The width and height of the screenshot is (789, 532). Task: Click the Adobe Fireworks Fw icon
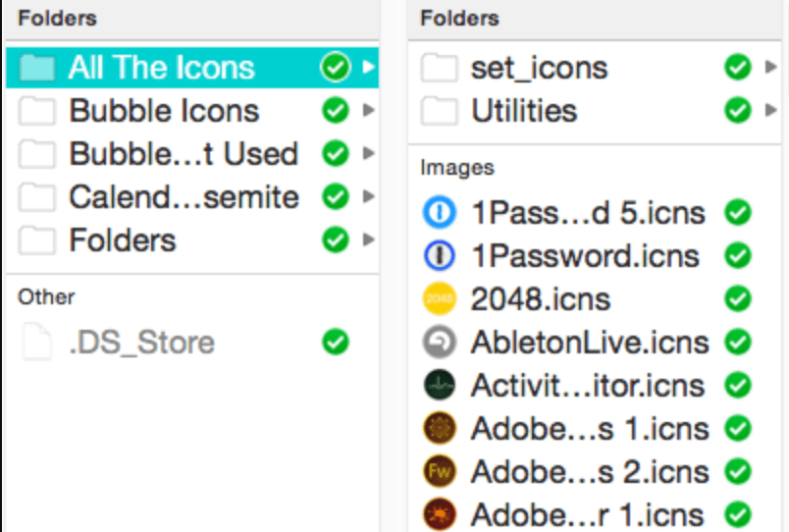437,471
